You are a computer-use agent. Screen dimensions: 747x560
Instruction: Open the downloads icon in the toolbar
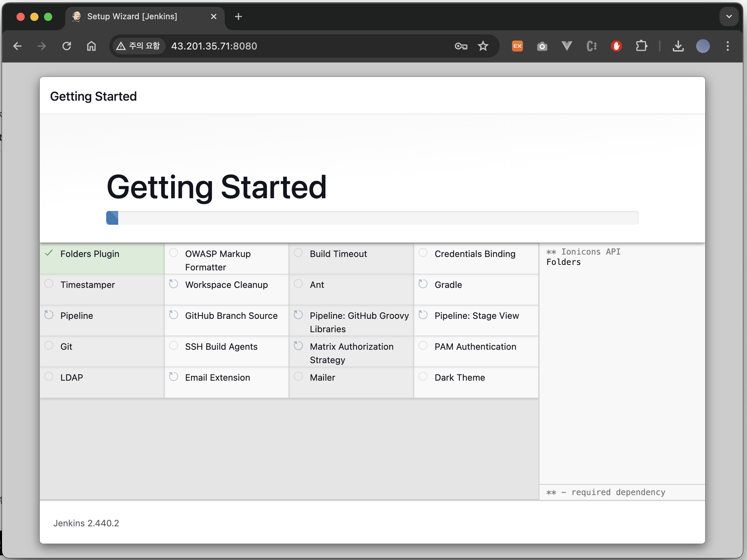[678, 46]
